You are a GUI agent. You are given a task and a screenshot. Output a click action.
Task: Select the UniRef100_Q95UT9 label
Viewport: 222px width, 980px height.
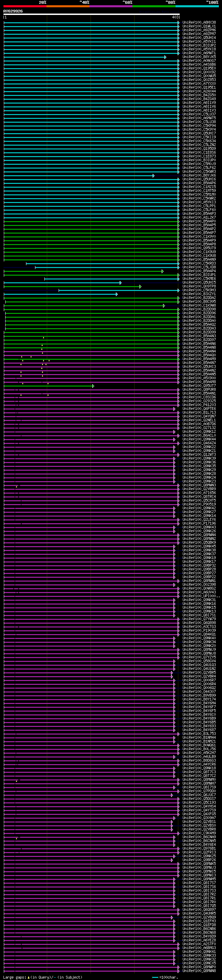tap(199, 248)
